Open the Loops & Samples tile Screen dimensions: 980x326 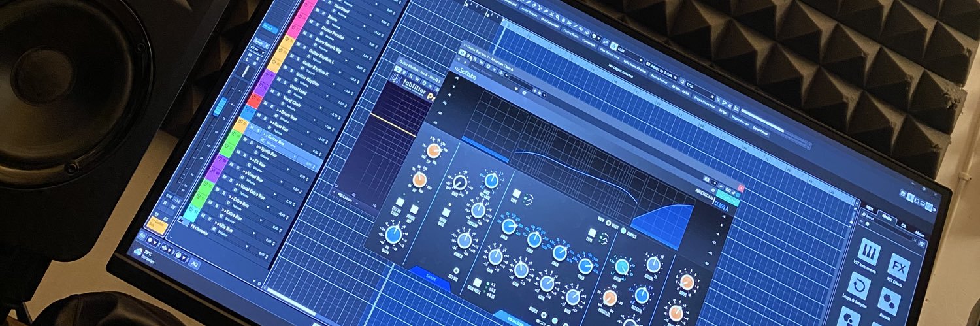pyautogui.click(x=858, y=285)
